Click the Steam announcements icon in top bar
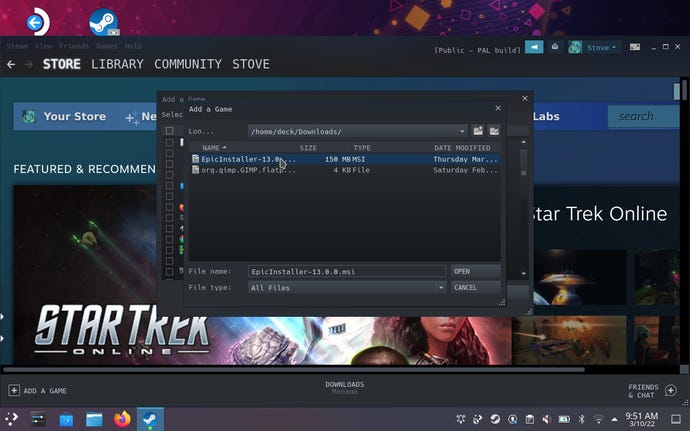Viewport: 690px width, 431px height. tap(535, 47)
